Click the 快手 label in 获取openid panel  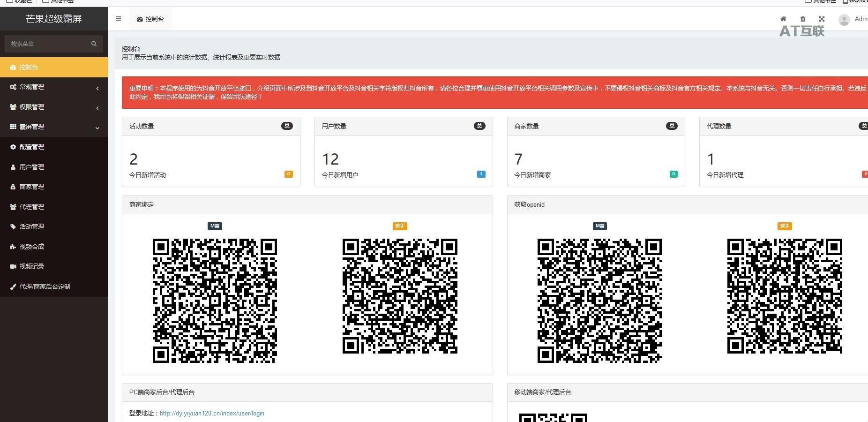(x=785, y=226)
